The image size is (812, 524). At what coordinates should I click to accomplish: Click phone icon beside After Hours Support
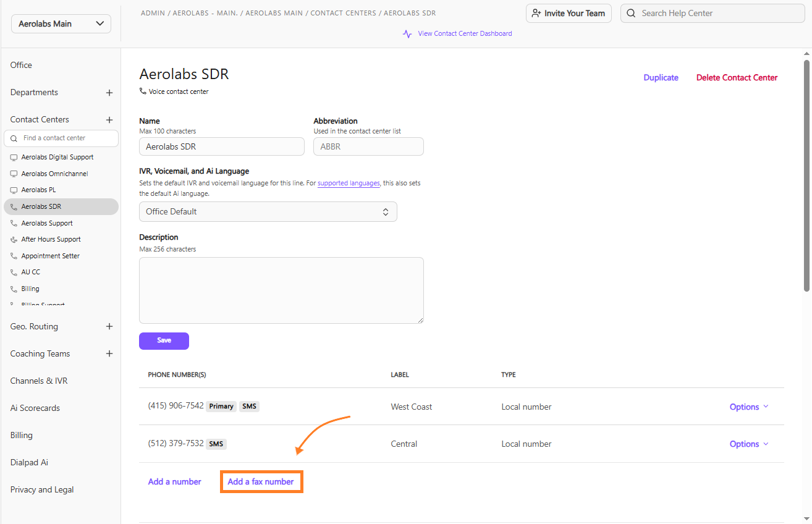click(14, 240)
